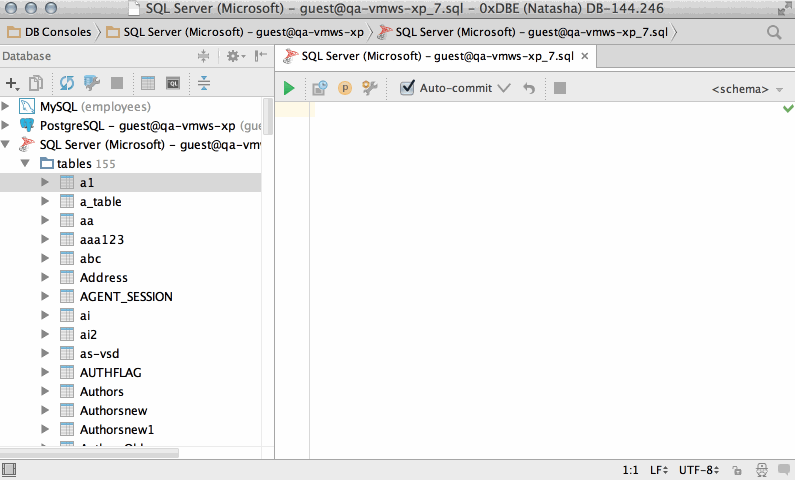Run the query with the green Execute button
Viewport: 795px width, 480px height.
289,88
